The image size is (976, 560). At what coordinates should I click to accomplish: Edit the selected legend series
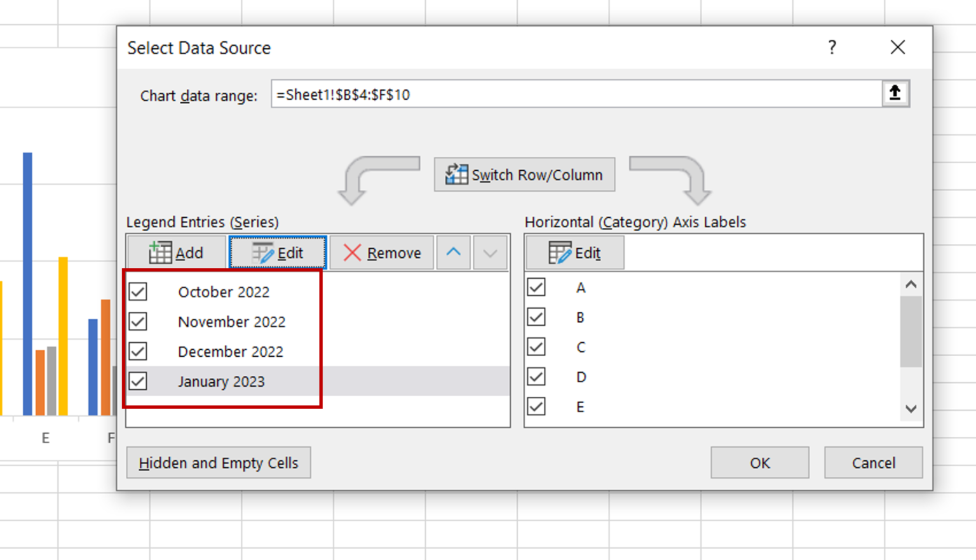[x=278, y=252]
